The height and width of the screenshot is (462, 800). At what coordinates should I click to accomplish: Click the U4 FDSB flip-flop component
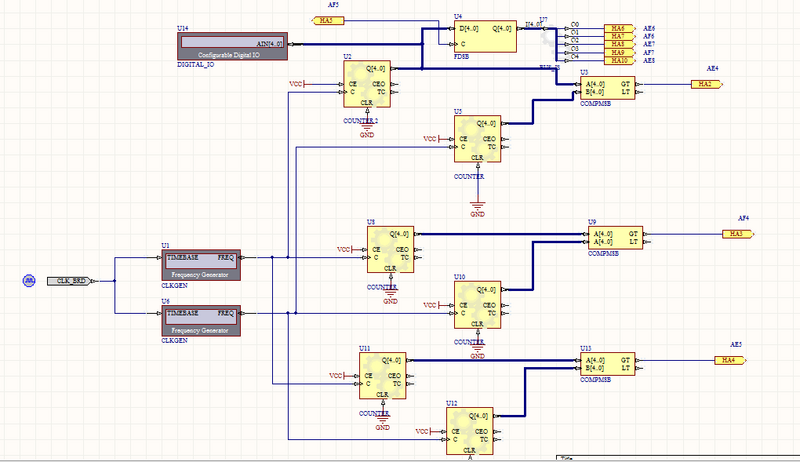tap(483, 36)
